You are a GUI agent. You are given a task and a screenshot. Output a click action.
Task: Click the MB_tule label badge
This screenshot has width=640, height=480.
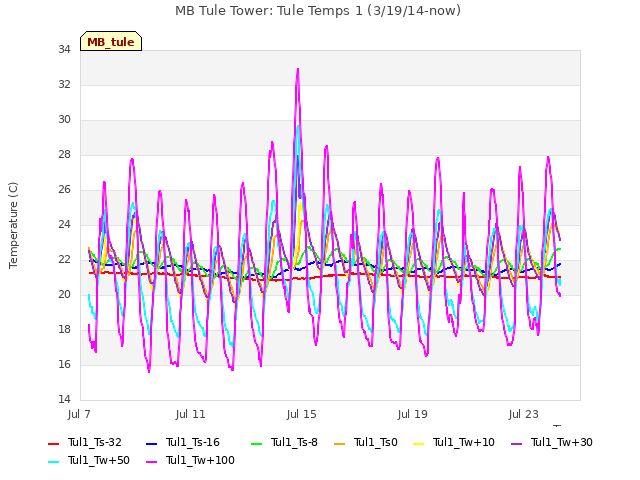tap(111, 41)
